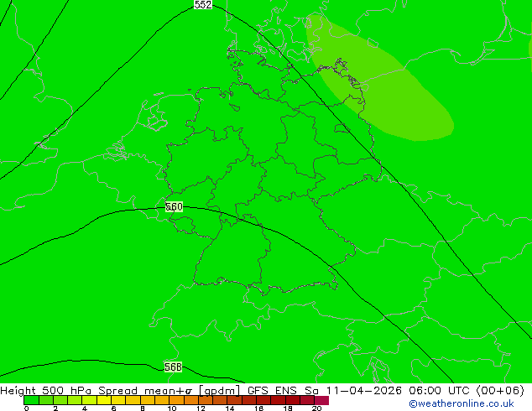Open the weatheronline.co.uk copyright link

[x=461, y=403]
